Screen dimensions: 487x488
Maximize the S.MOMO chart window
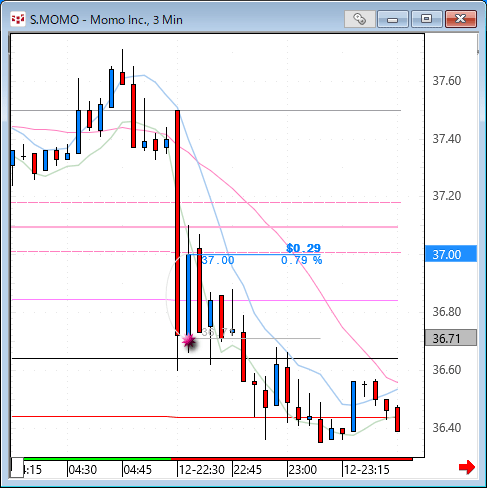426,19
